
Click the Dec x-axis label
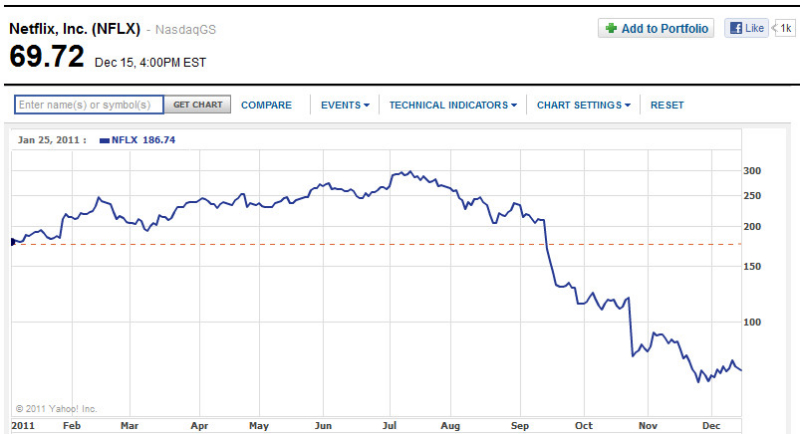coord(711,426)
